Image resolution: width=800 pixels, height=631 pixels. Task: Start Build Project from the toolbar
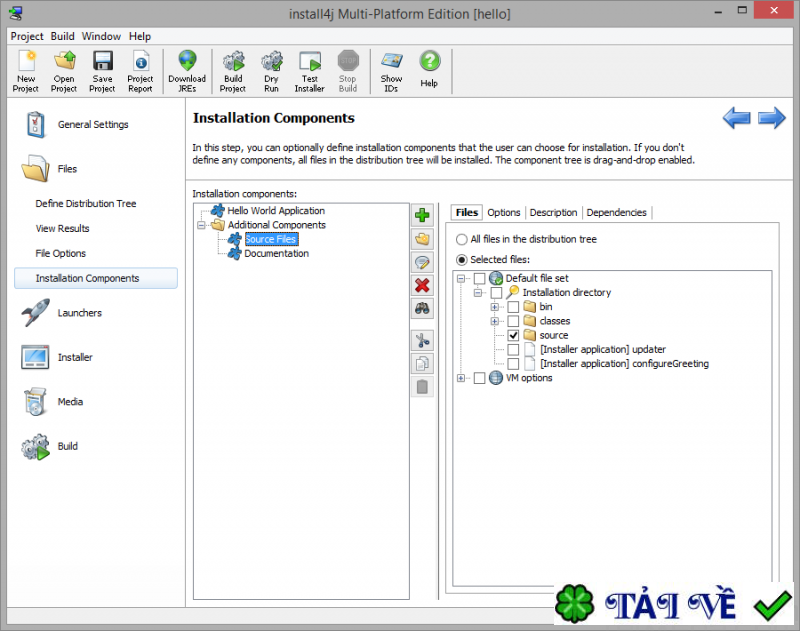233,71
